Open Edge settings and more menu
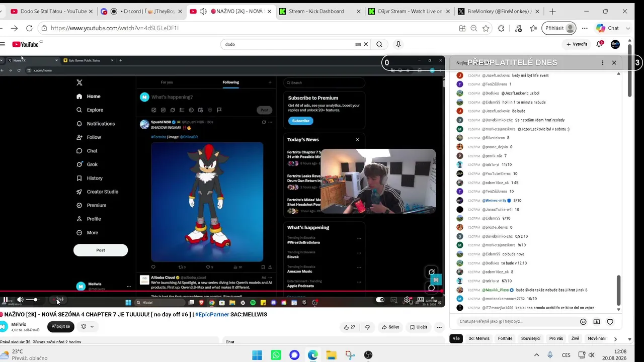 pyautogui.click(x=585, y=28)
